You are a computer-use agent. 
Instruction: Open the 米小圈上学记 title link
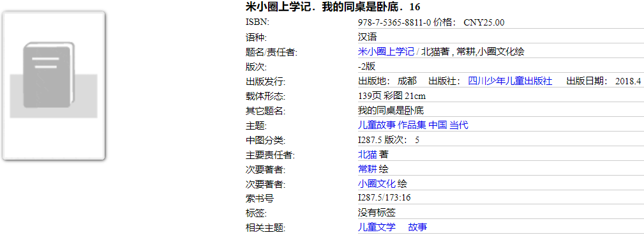point(386,52)
